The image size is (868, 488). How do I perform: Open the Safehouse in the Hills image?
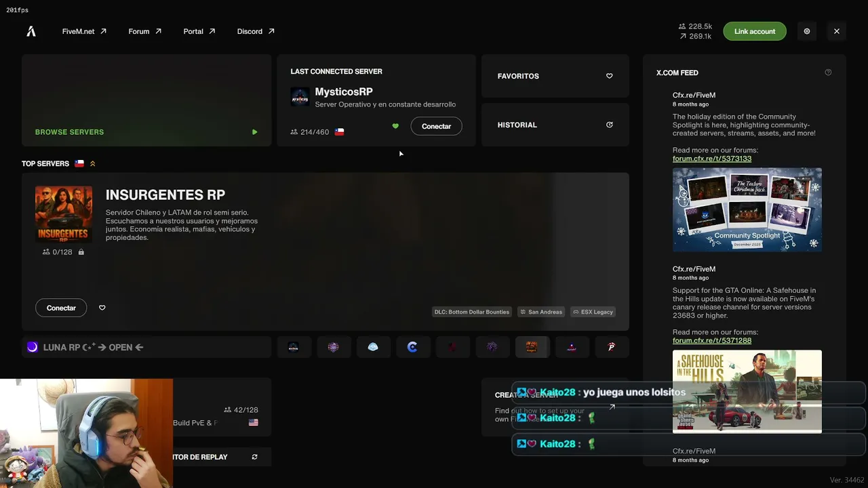[x=747, y=392]
